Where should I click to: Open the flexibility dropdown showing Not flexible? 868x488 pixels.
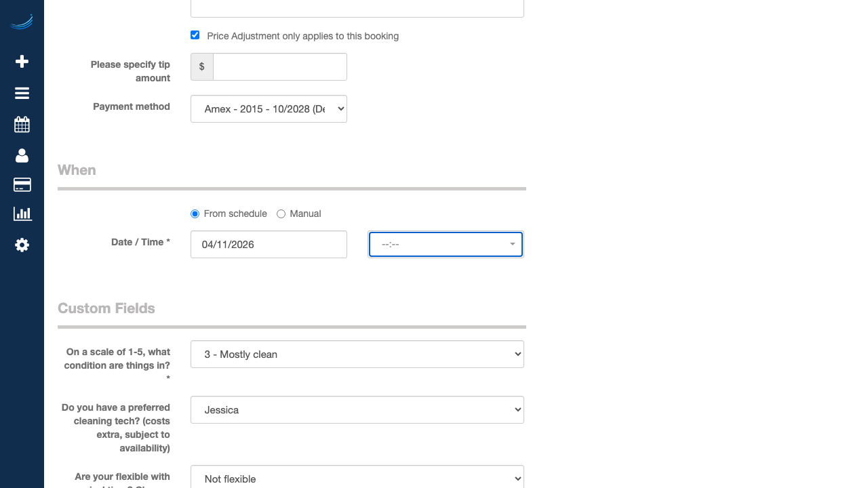(x=357, y=478)
